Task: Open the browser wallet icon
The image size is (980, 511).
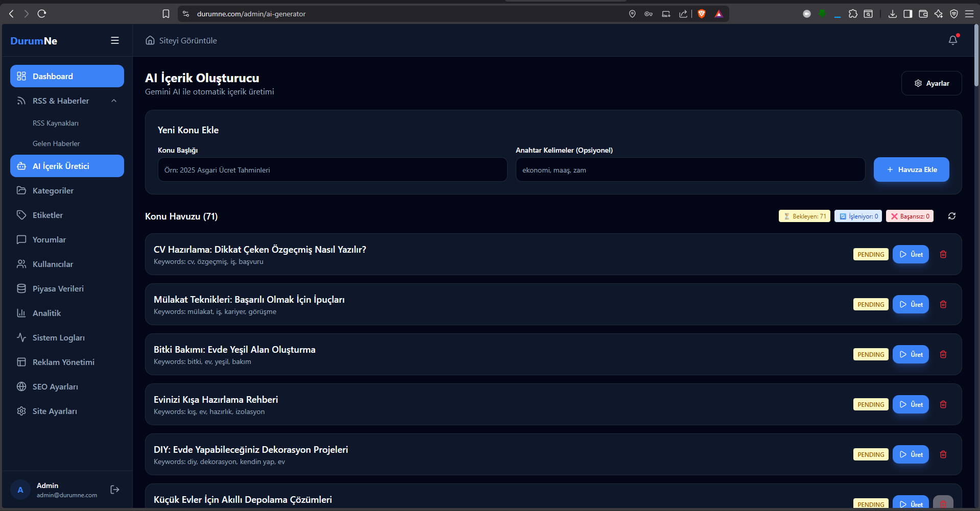Action: click(x=923, y=14)
